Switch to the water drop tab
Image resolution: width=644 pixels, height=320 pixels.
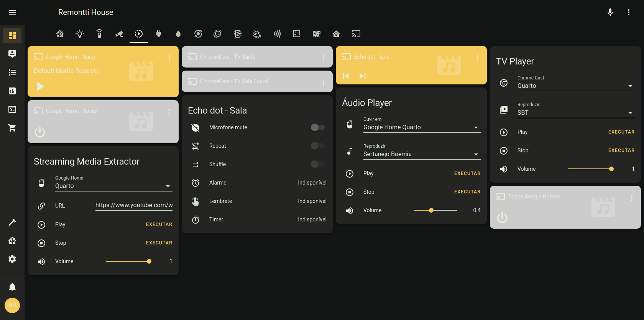(178, 34)
